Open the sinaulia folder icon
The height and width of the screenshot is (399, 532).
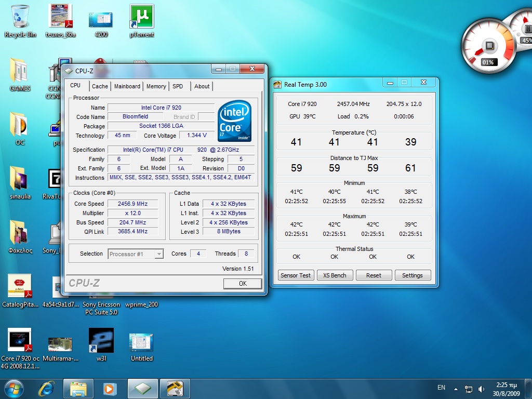20,182
